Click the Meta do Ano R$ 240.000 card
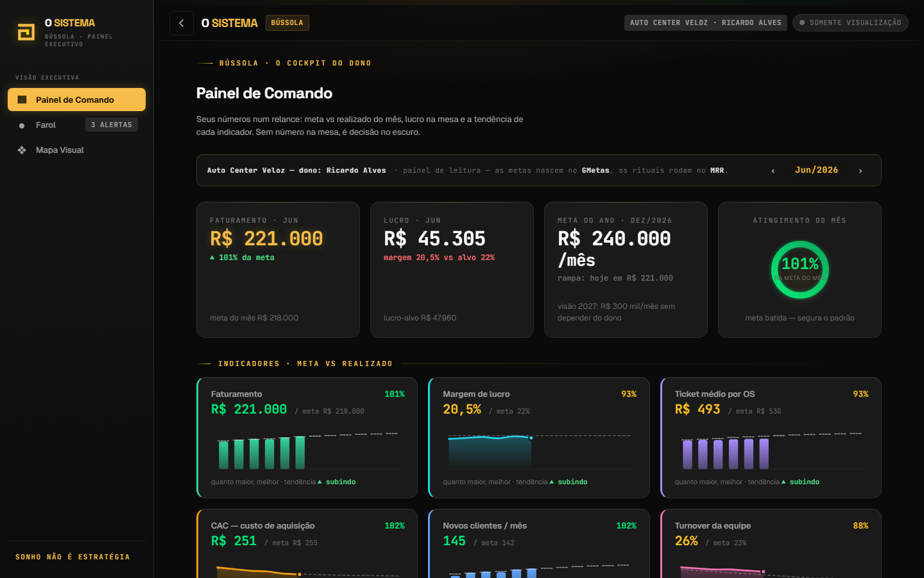 point(626,270)
